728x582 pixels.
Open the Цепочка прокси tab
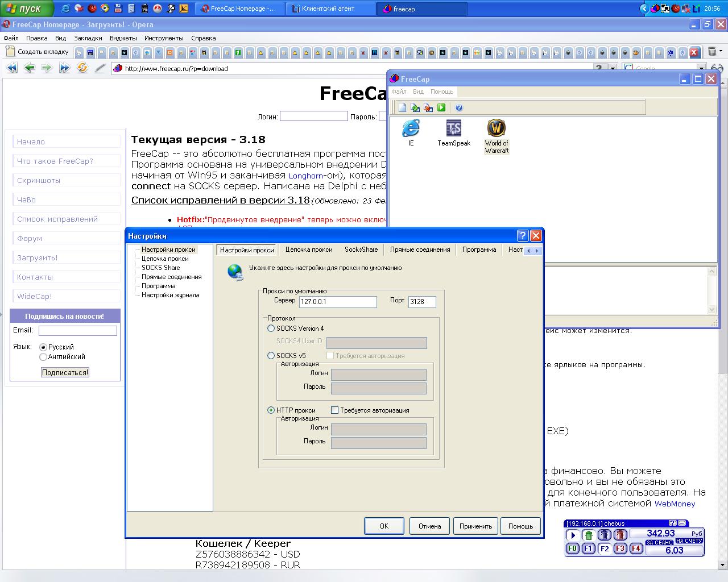coord(309,250)
